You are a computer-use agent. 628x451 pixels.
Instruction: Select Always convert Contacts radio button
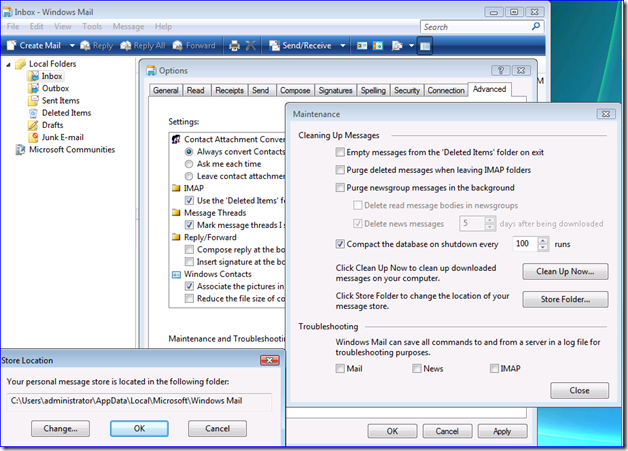point(189,152)
